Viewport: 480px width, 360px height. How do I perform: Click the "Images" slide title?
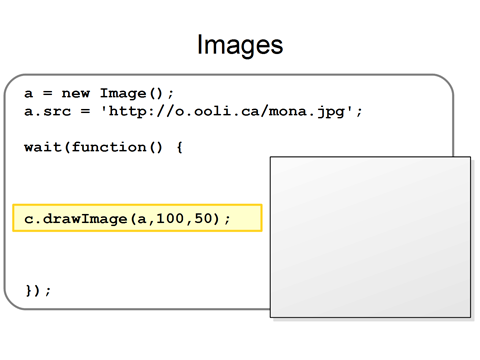click(x=240, y=45)
